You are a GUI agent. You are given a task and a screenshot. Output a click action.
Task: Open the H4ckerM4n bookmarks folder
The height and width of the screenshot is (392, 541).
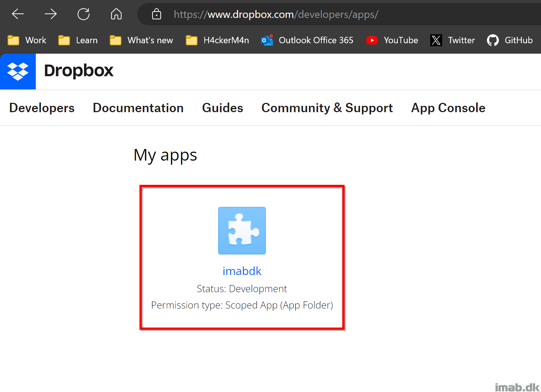217,40
